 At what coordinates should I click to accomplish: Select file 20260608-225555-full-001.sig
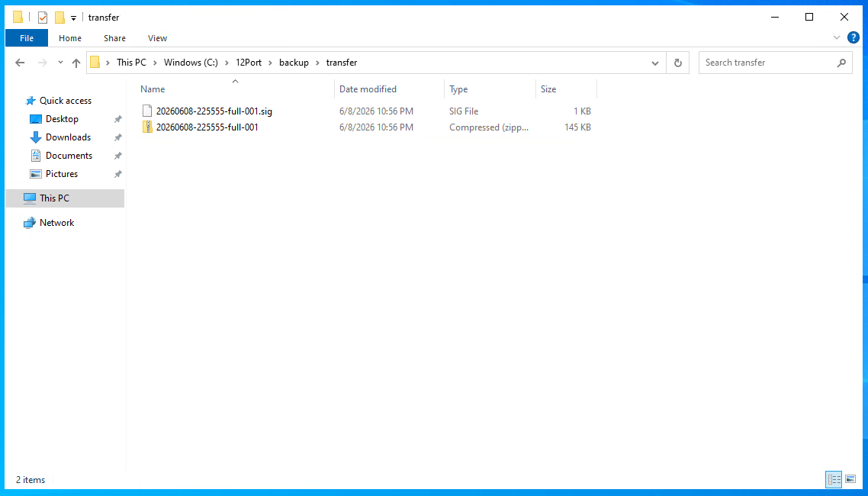[214, 111]
